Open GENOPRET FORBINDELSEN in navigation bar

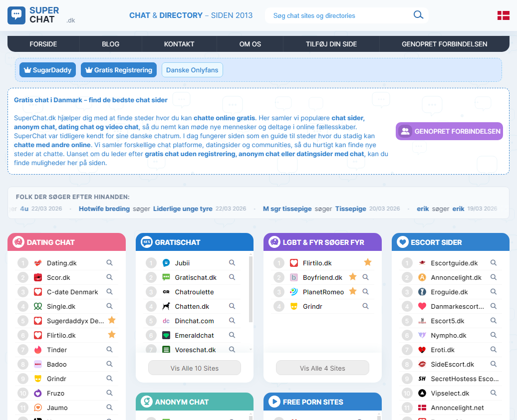(444, 44)
